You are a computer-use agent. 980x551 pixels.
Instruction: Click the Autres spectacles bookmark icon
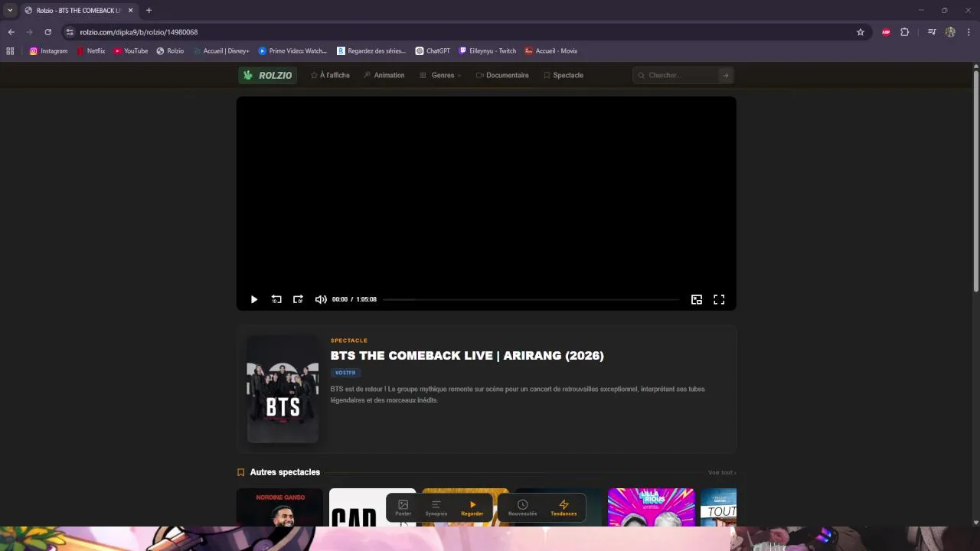[240, 472]
